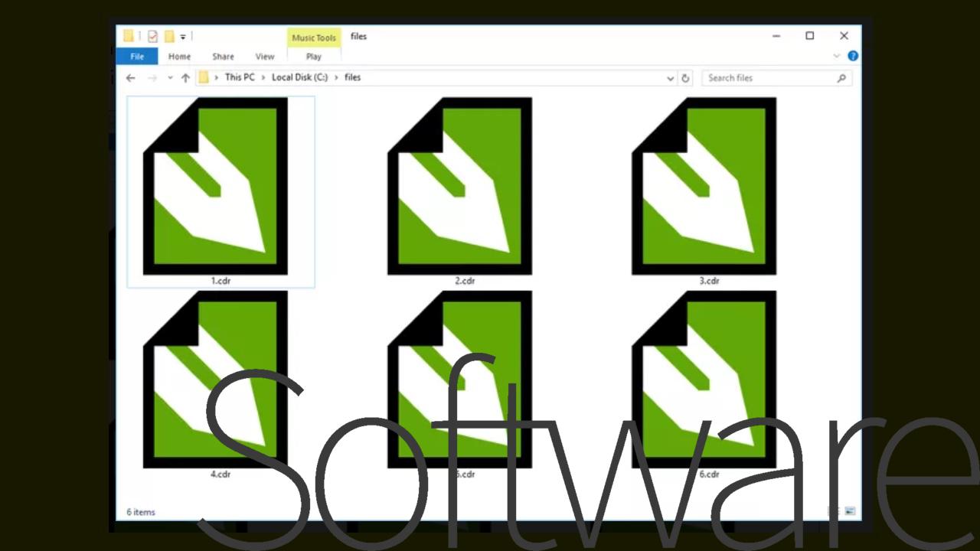Refresh the files folder view
This screenshot has height=551, width=980.
pos(685,78)
